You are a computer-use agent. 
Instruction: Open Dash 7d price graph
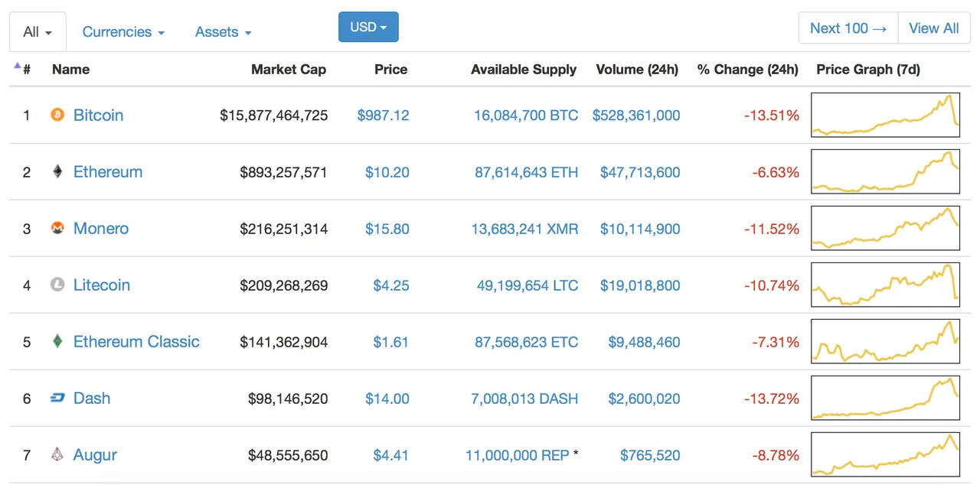click(x=885, y=398)
